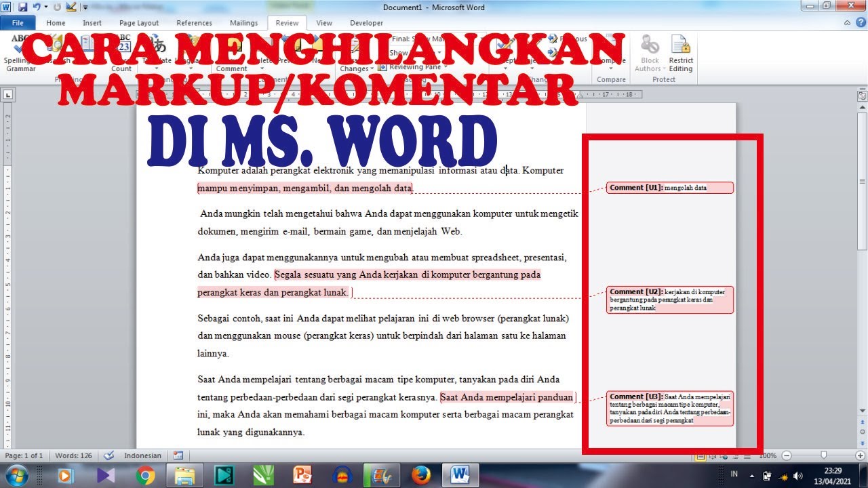Toggle the Reviewing Pane
This screenshot has width=868, height=488.
pyautogui.click(x=410, y=67)
